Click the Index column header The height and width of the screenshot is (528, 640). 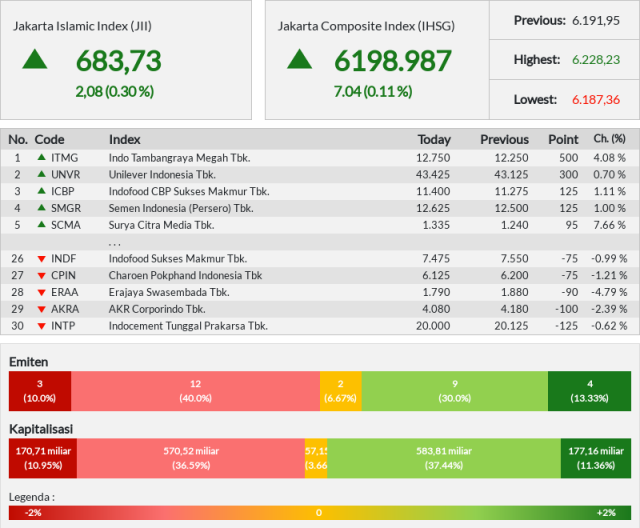(x=124, y=140)
